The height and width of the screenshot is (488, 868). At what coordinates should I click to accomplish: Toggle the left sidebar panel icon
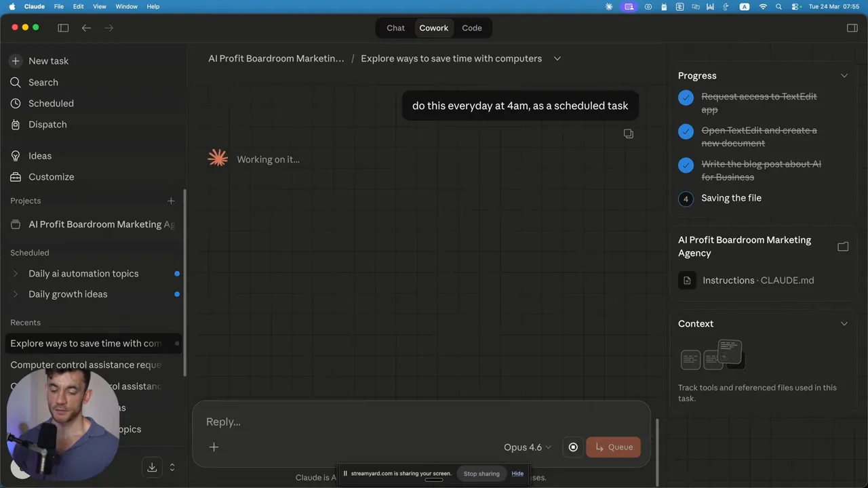click(63, 28)
